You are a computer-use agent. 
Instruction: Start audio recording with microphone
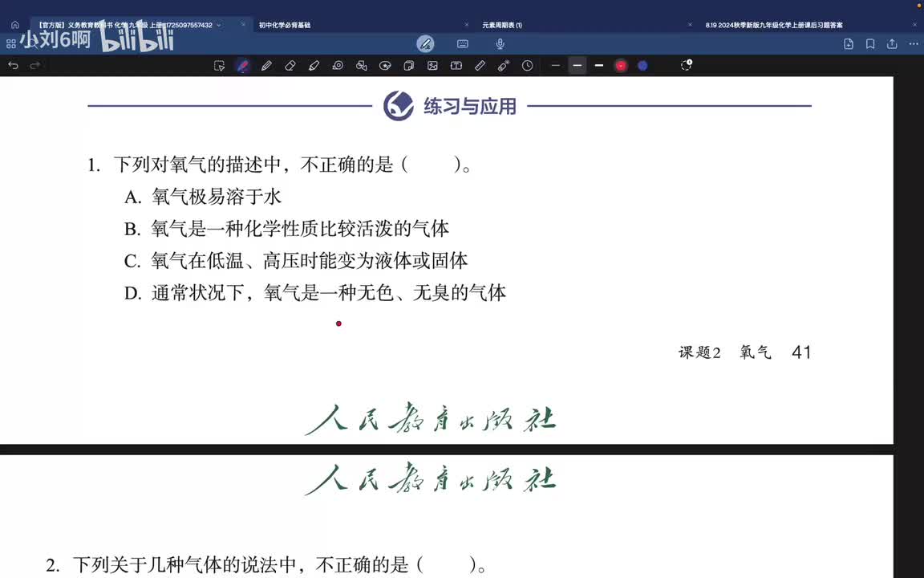point(500,43)
